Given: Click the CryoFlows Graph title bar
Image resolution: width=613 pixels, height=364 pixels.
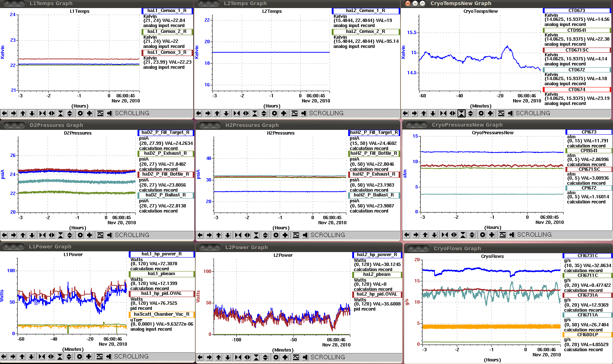Looking at the screenshot, I should coord(508,248).
